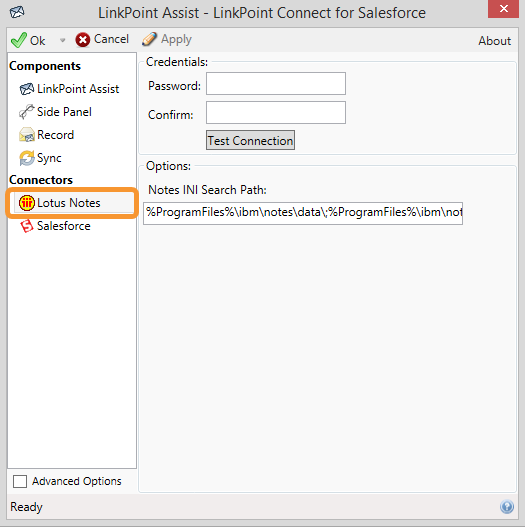Click the Connectors heading

41,180
